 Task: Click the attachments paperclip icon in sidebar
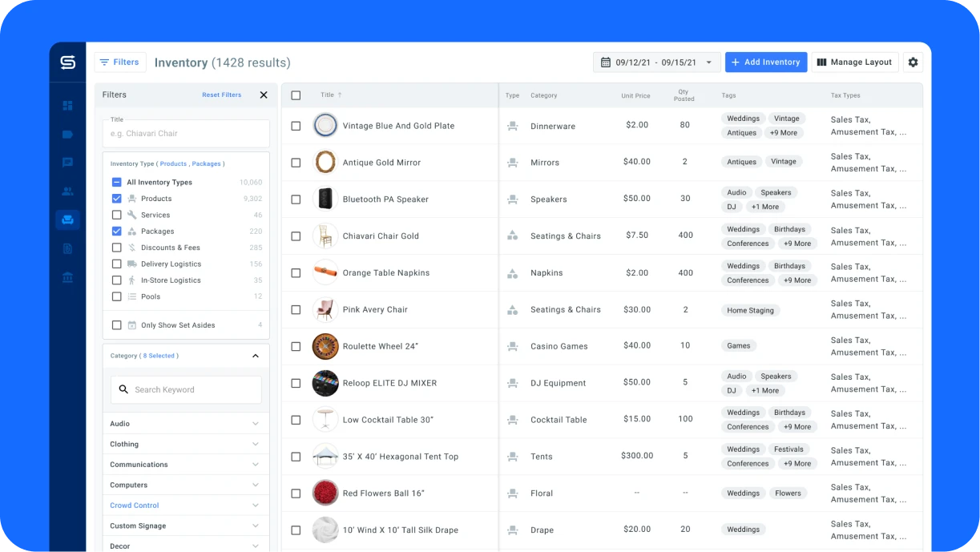pos(67,248)
